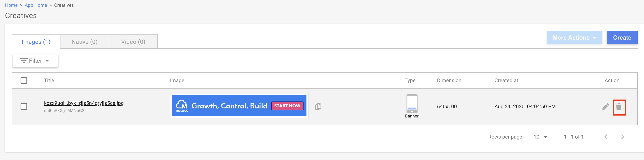644x160 pixels.
Task: Click the filter lines icon
Action: [24, 61]
